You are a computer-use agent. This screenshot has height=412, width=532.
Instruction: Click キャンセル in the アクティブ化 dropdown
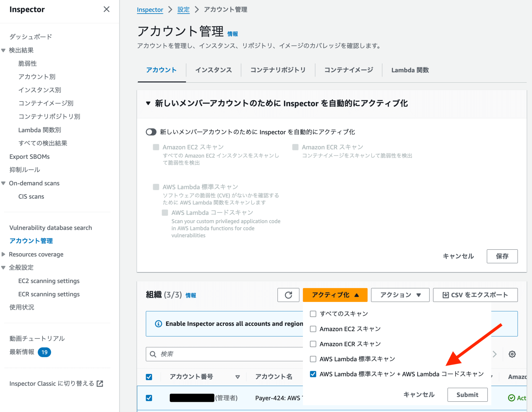(x=419, y=395)
